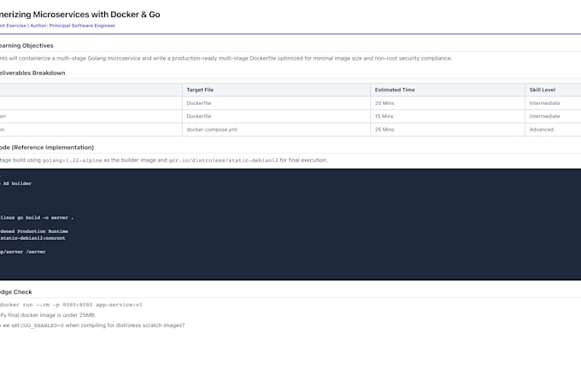Screen dimensions: 581x392
Task: Click the 'Author: Principal Software Engineer' subtitle
Action: pos(73,26)
